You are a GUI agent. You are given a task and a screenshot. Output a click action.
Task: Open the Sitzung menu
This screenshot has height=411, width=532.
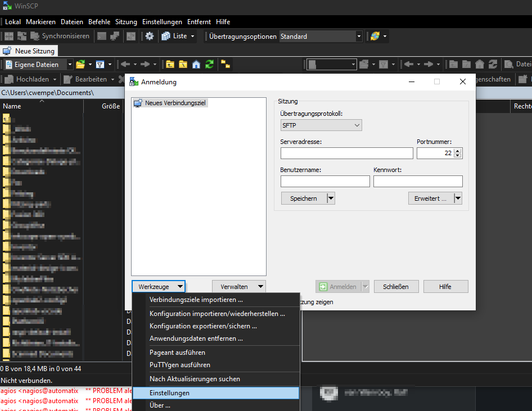tap(126, 22)
